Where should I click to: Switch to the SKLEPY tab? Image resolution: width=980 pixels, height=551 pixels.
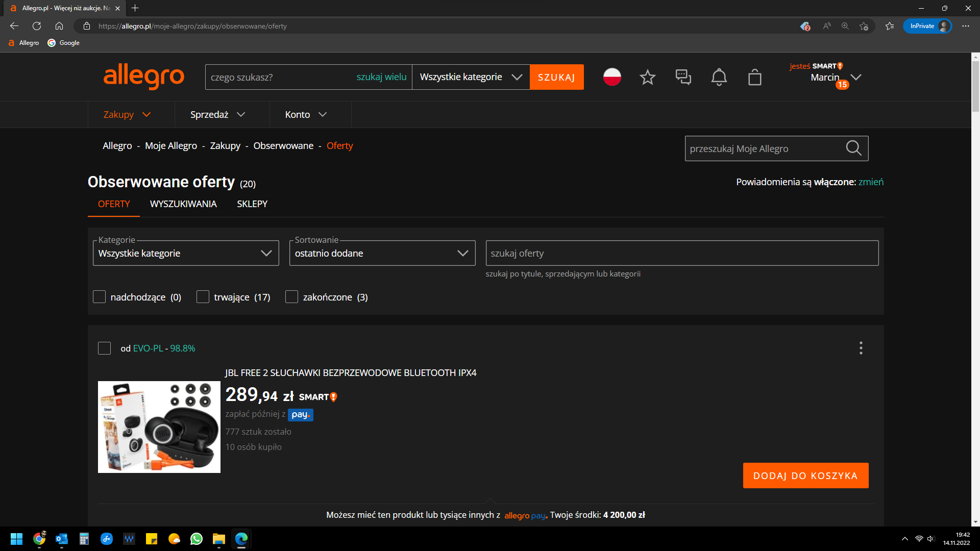click(x=252, y=204)
